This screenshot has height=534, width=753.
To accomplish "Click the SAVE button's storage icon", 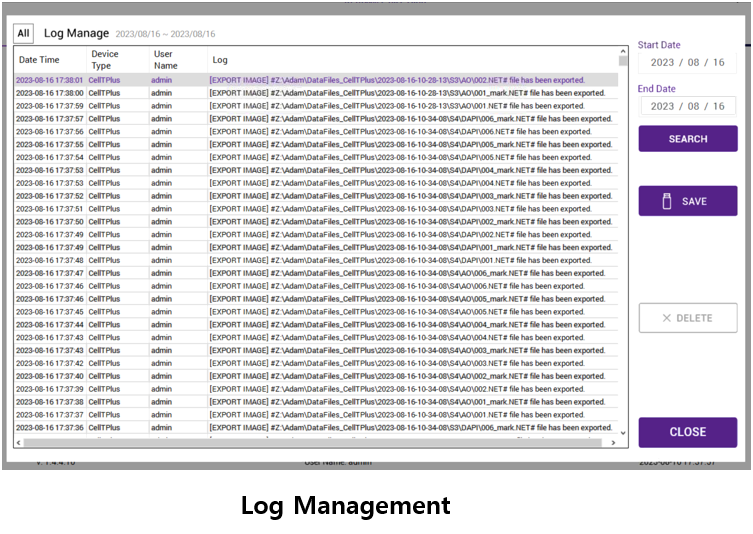I will pyautogui.click(x=667, y=201).
